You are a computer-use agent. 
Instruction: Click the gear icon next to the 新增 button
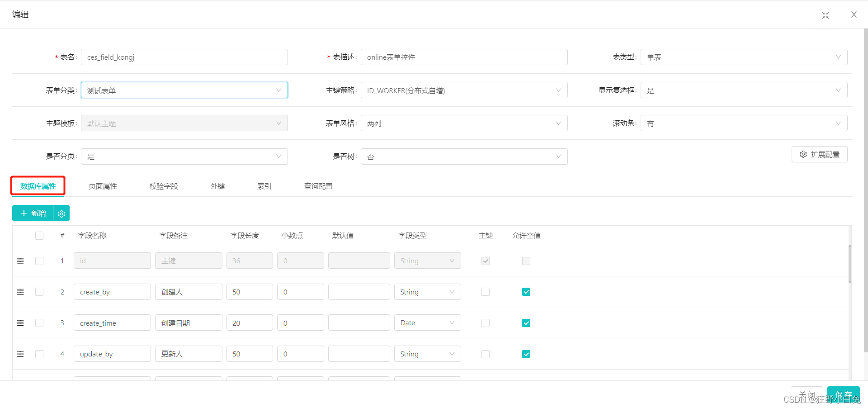[61, 213]
